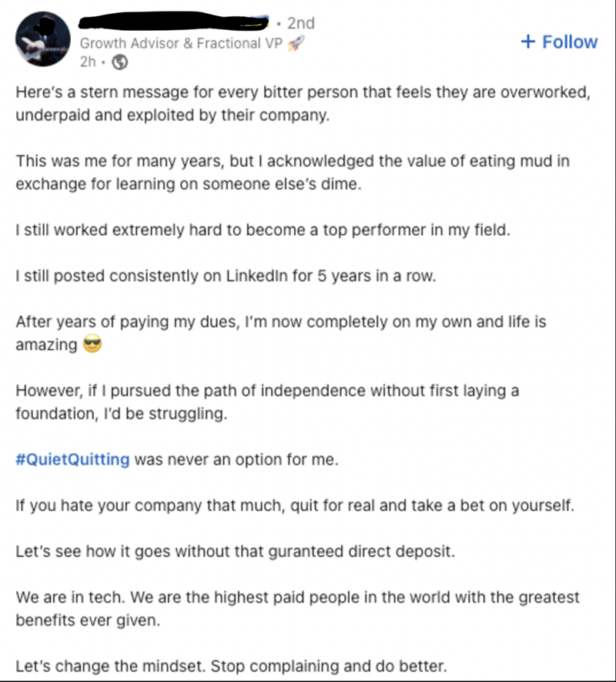Click the opening line starting "Here's a stern message"
Screen dimensions: 616x682
[x=303, y=103]
